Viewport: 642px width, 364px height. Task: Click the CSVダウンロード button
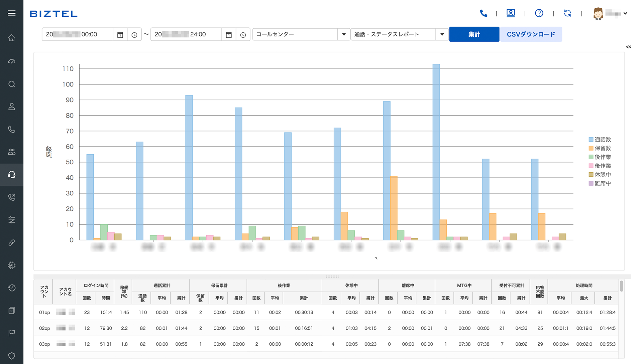pyautogui.click(x=531, y=34)
